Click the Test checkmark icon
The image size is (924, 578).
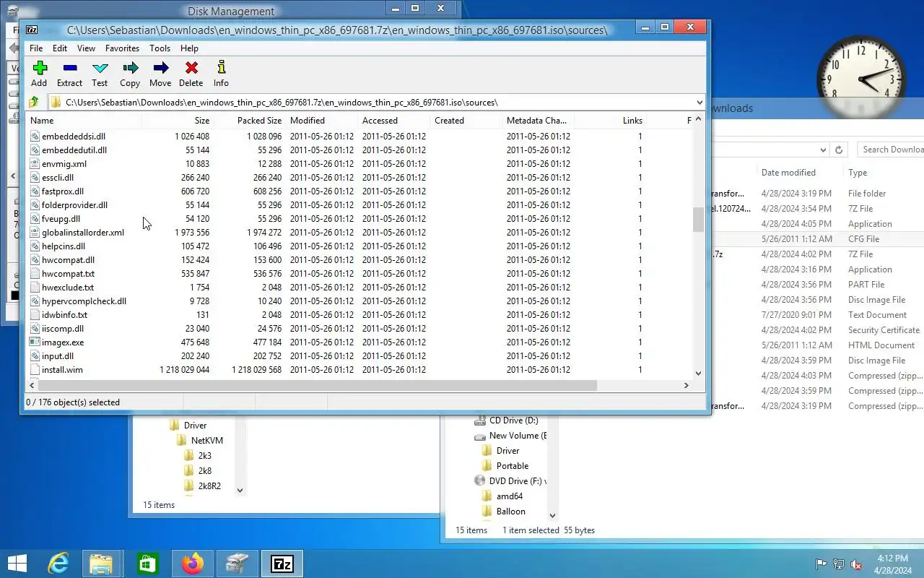100,68
